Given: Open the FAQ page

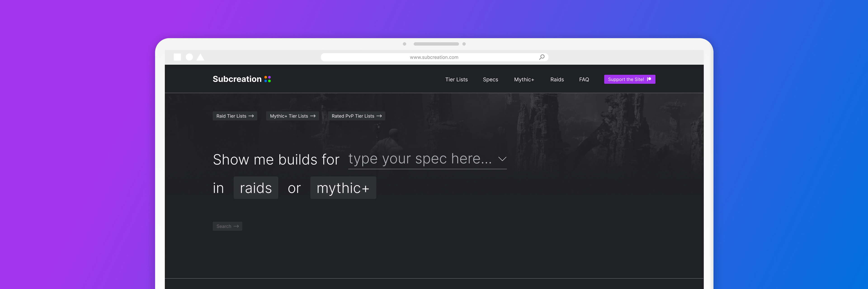Looking at the screenshot, I should (584, 79).
